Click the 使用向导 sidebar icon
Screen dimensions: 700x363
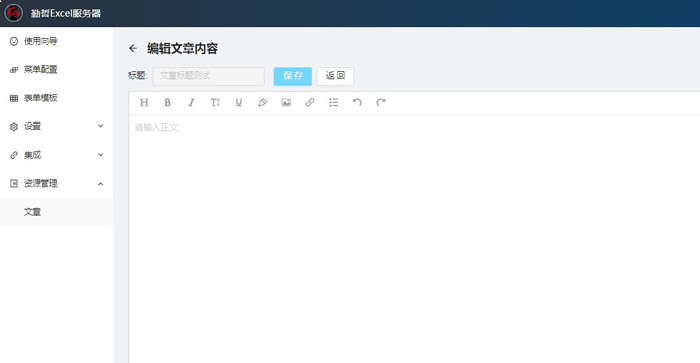[14, 41]
